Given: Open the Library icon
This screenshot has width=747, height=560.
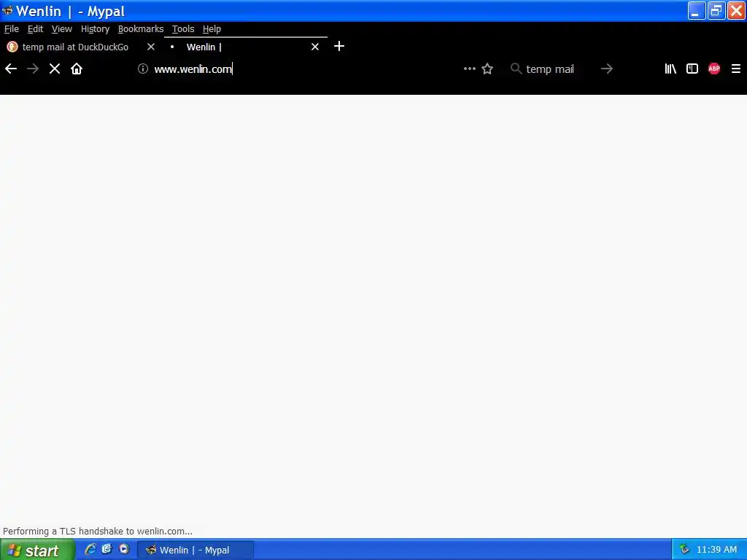Looking at the screenshot, I should [x=670, y=69].
